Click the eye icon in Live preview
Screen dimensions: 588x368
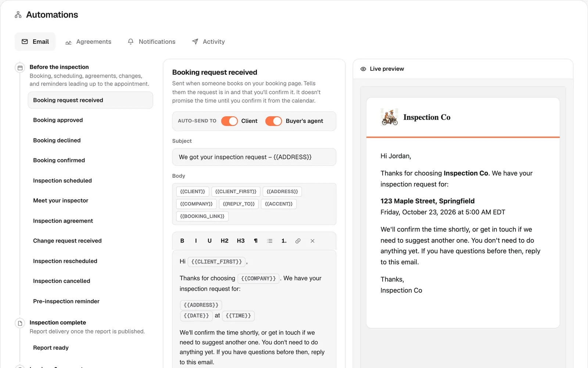[x=363, y=69]
